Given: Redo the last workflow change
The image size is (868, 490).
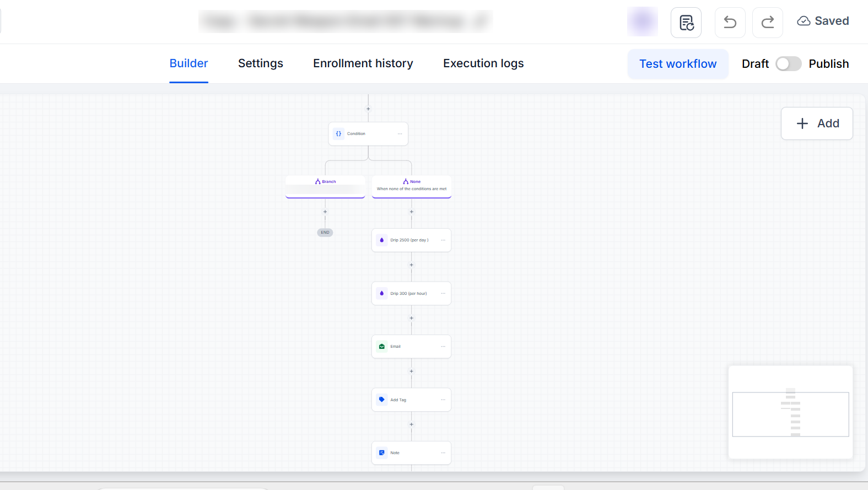Looking at the screenshot, I should (768, 23).
